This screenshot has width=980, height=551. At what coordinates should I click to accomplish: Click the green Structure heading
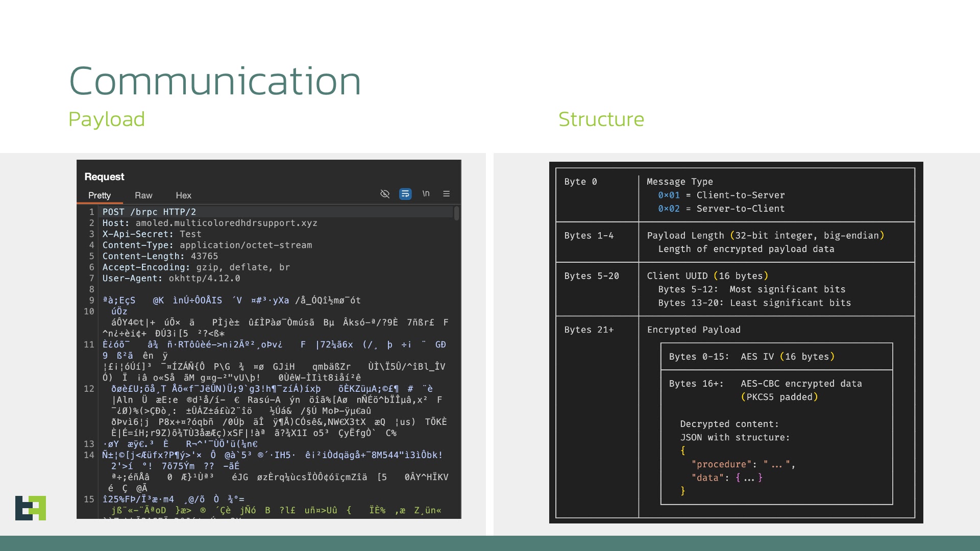tap(601, 119)
